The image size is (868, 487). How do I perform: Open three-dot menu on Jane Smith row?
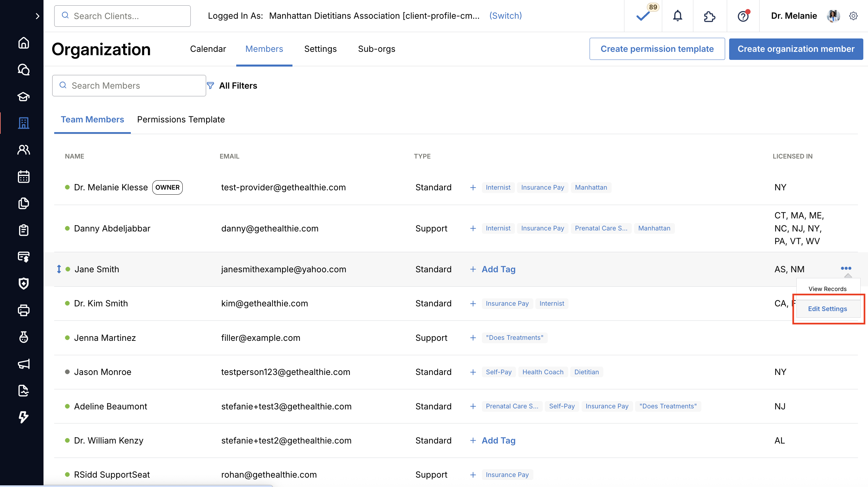pyautogui.click(x=846, y=269)
